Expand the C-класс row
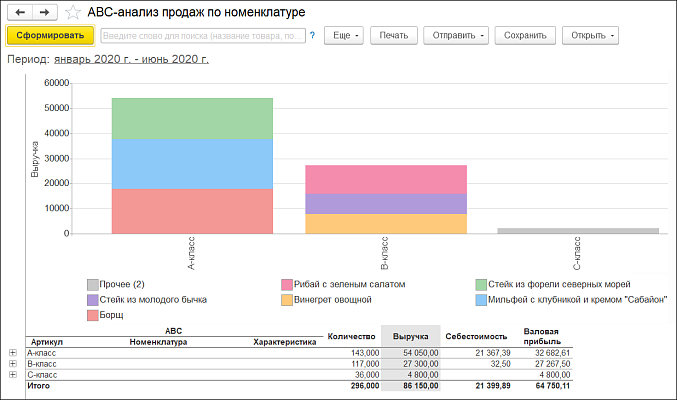The width and height of the screenshot is (677, 400). point(12,374)
